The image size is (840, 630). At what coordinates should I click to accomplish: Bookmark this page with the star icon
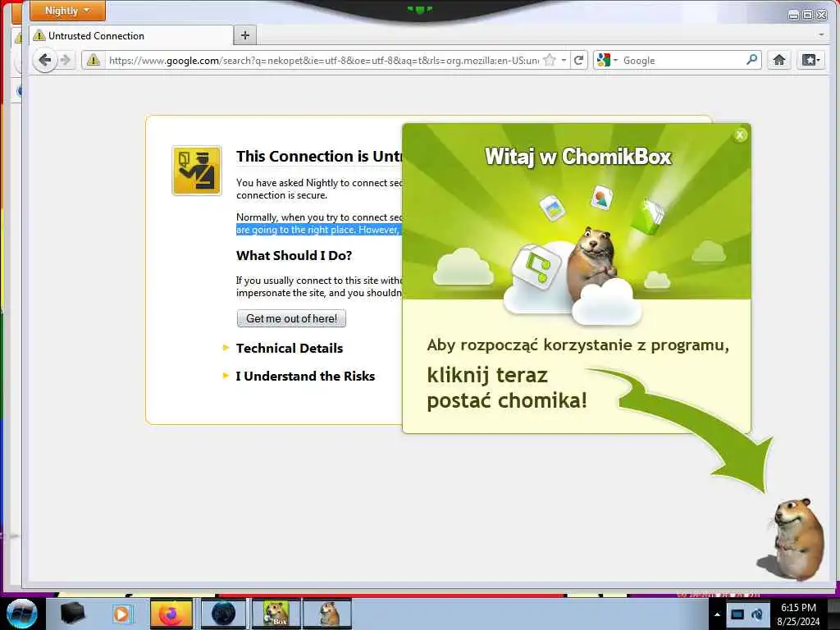pos(549,60)
